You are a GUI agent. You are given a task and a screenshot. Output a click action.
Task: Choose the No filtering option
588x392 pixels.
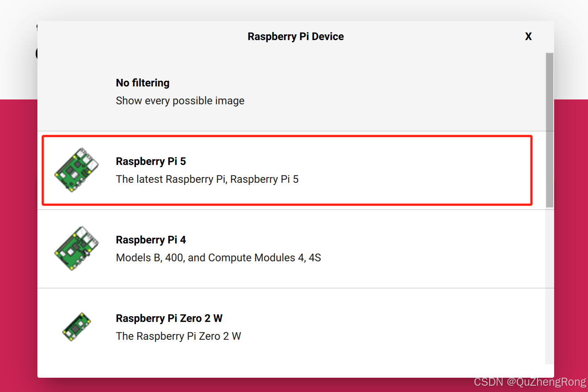(x=291, y=92)
